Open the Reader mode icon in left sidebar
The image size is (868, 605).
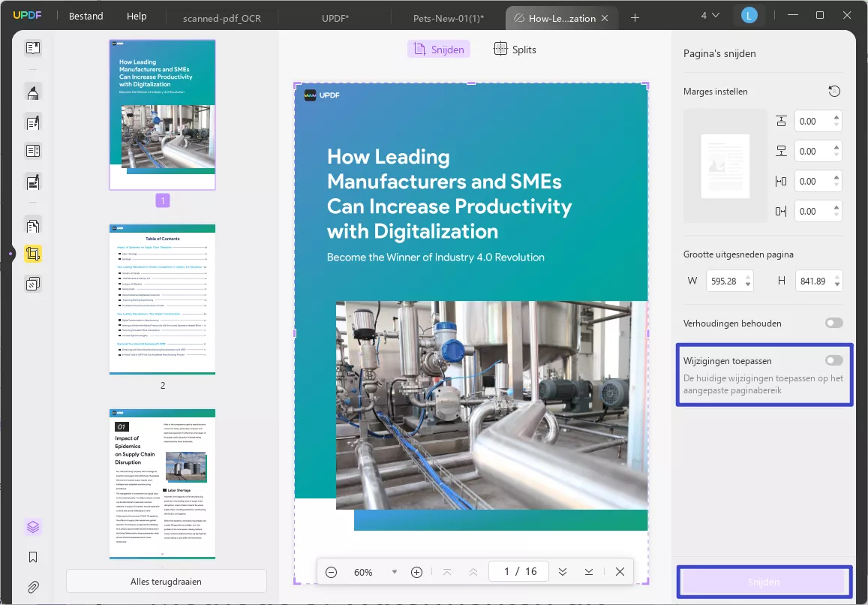(x=33, y=48)
